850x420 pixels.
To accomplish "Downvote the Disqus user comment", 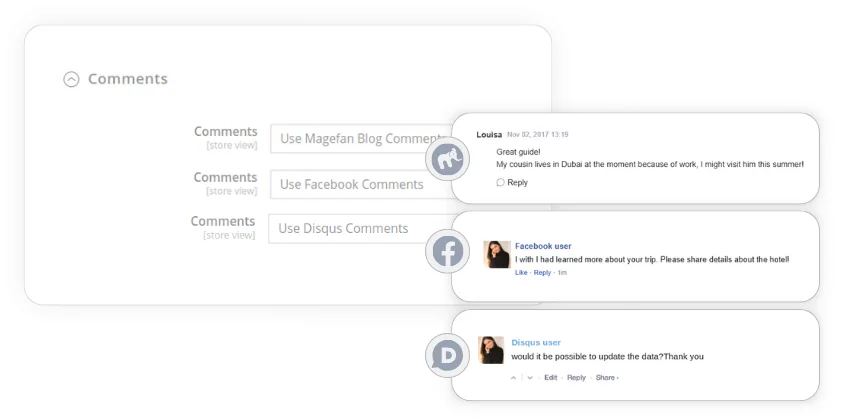I will point(530,378).
